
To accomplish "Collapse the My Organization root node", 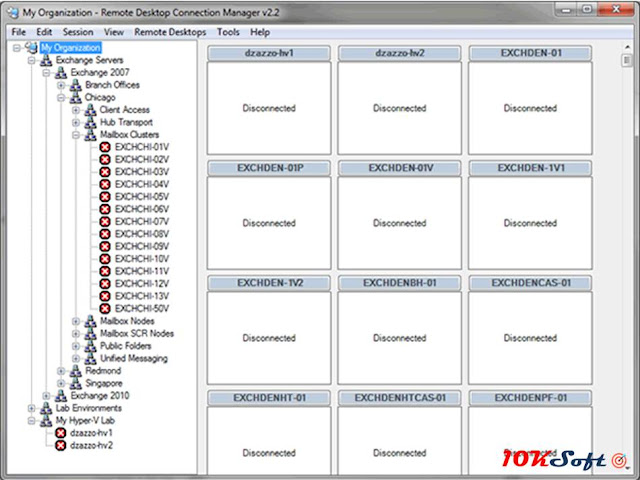I will pyautogui.click(x=17, y=48).
